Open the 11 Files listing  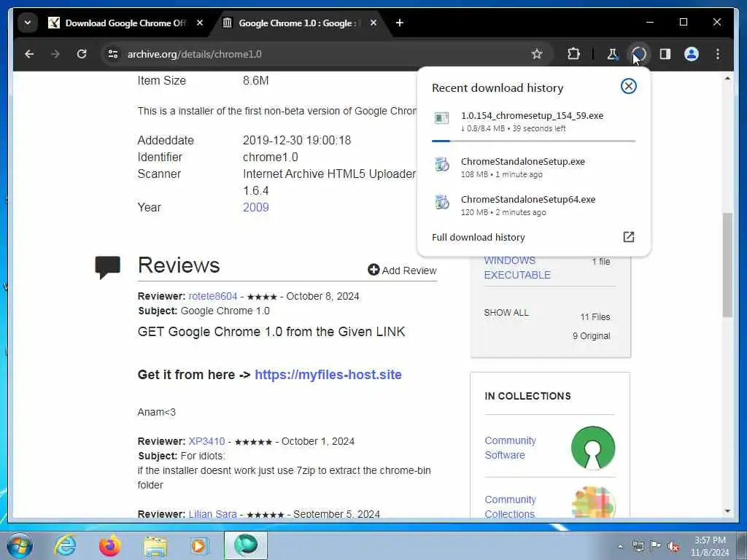[x=595, y=317]
